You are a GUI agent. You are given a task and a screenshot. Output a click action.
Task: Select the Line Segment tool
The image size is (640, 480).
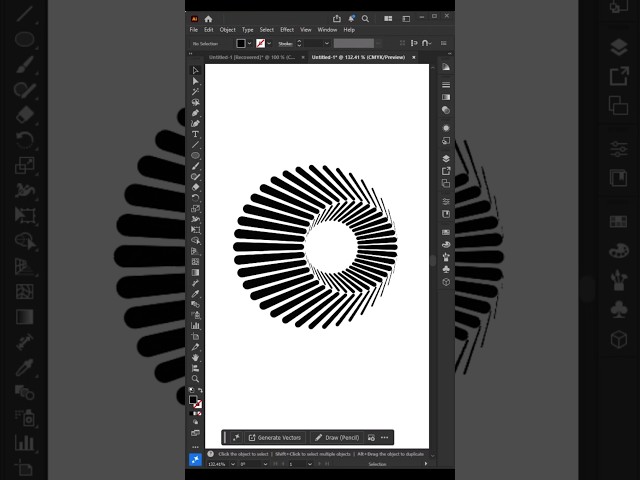(x=195, y=145)
